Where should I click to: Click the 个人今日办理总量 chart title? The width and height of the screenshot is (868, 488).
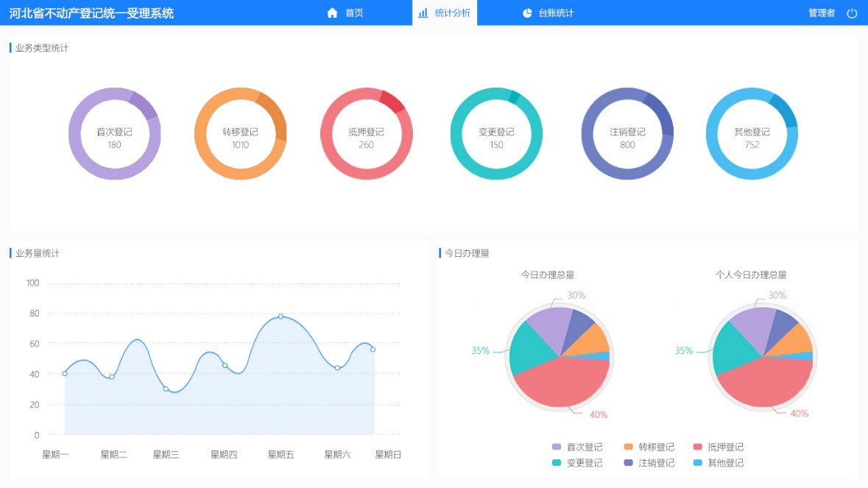[x=751, y=275]
